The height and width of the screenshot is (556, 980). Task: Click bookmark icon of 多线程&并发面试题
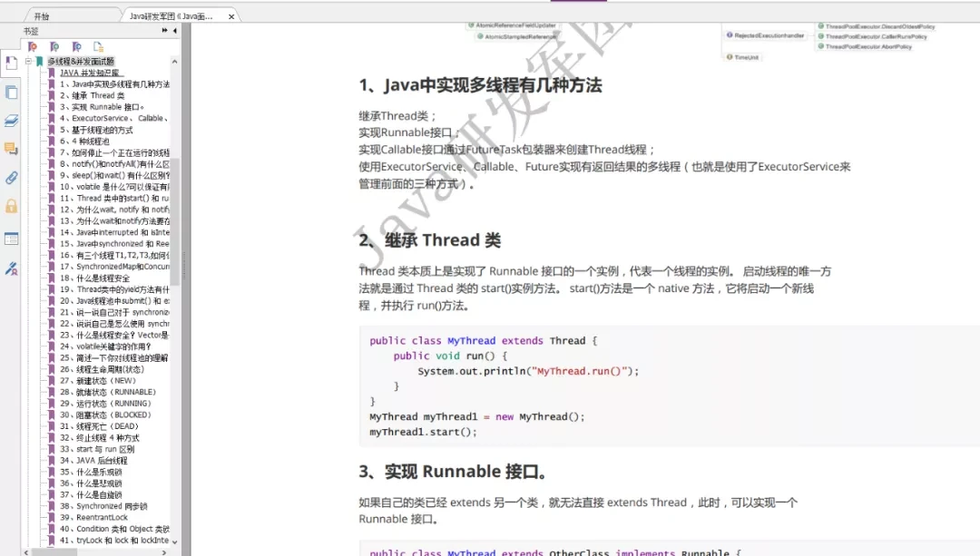(39, 61)
